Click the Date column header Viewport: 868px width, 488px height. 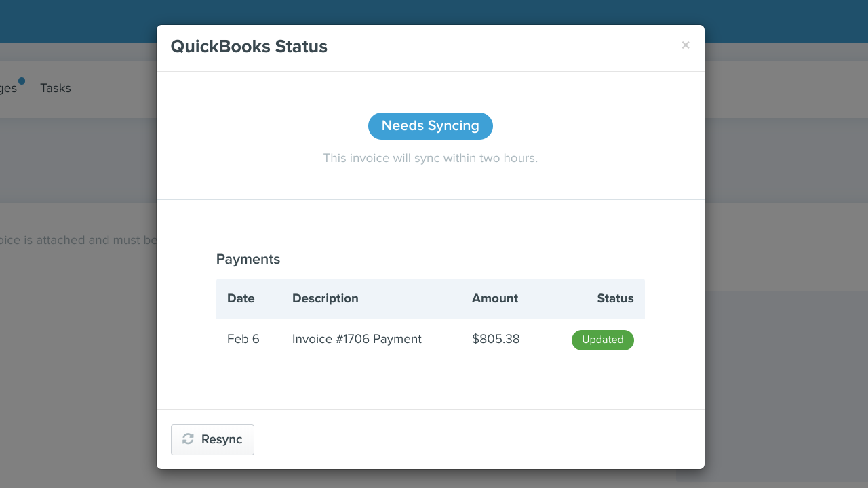[241, 298]
